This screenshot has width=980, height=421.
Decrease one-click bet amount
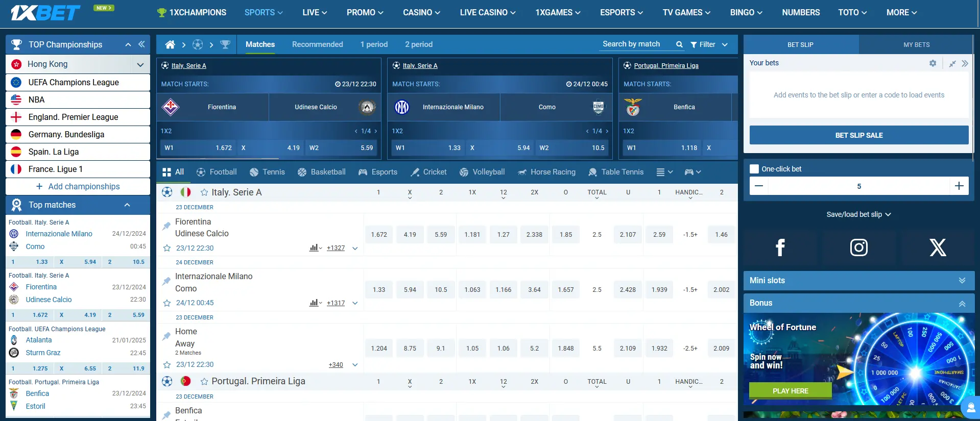coord(759,186)
